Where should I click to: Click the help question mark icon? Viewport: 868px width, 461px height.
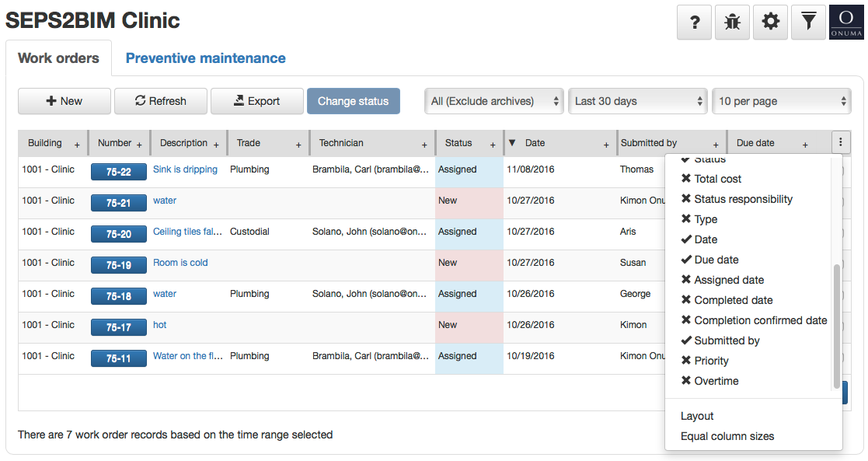tap(695, 23)
